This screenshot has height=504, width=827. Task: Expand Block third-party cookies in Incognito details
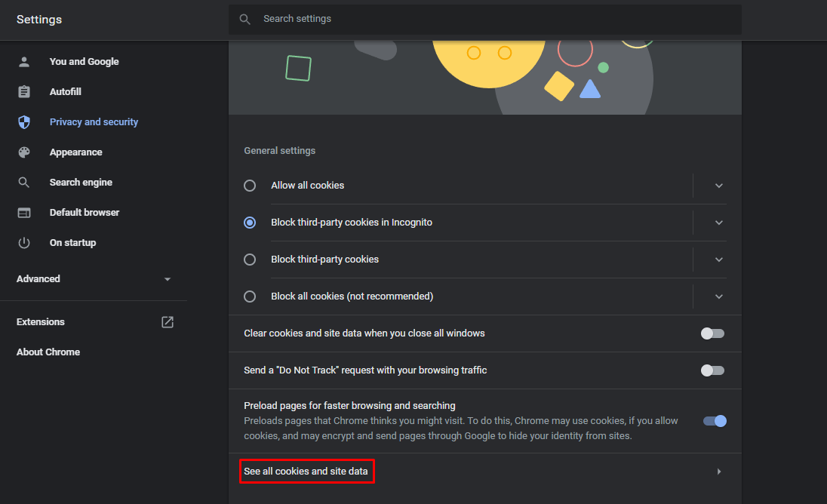(718, 222)
